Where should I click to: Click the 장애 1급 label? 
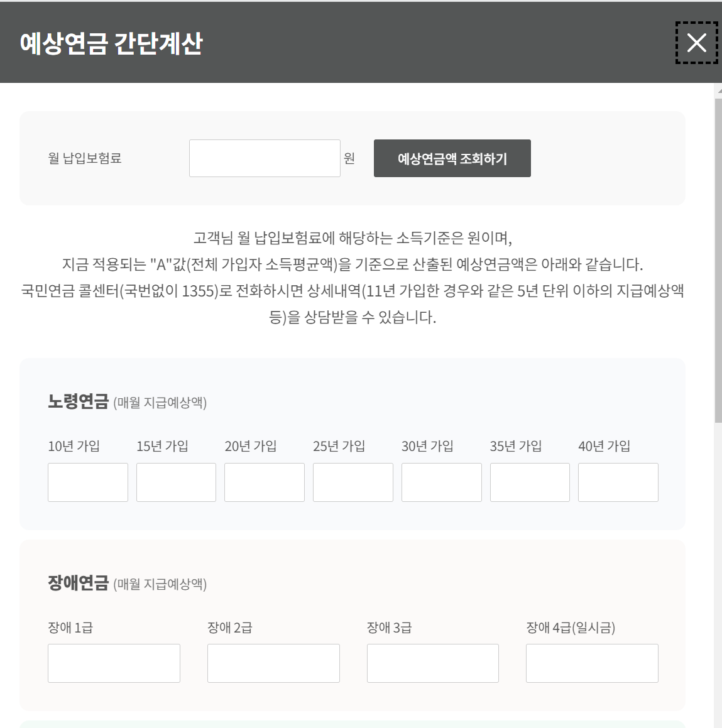click(x=70, y=627)
